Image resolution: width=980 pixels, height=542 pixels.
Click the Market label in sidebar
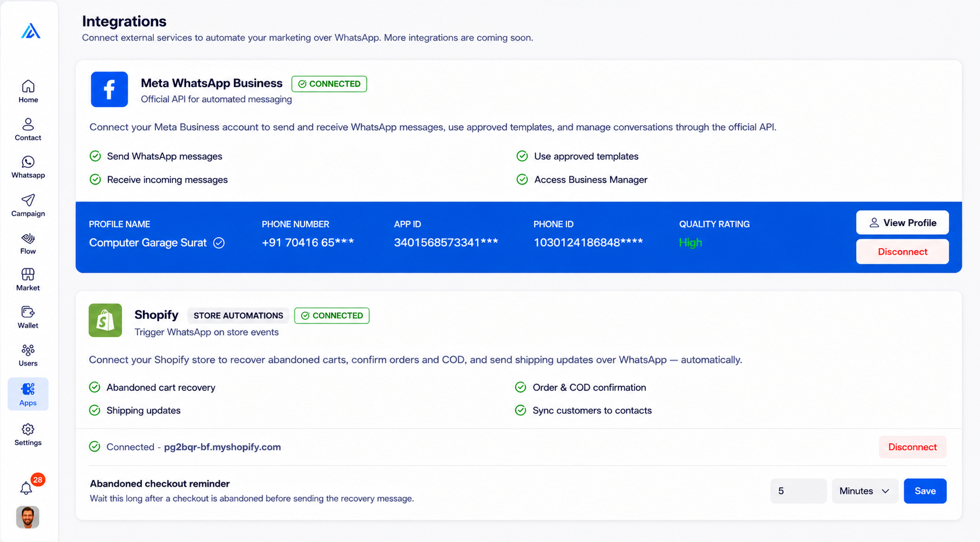28,288
